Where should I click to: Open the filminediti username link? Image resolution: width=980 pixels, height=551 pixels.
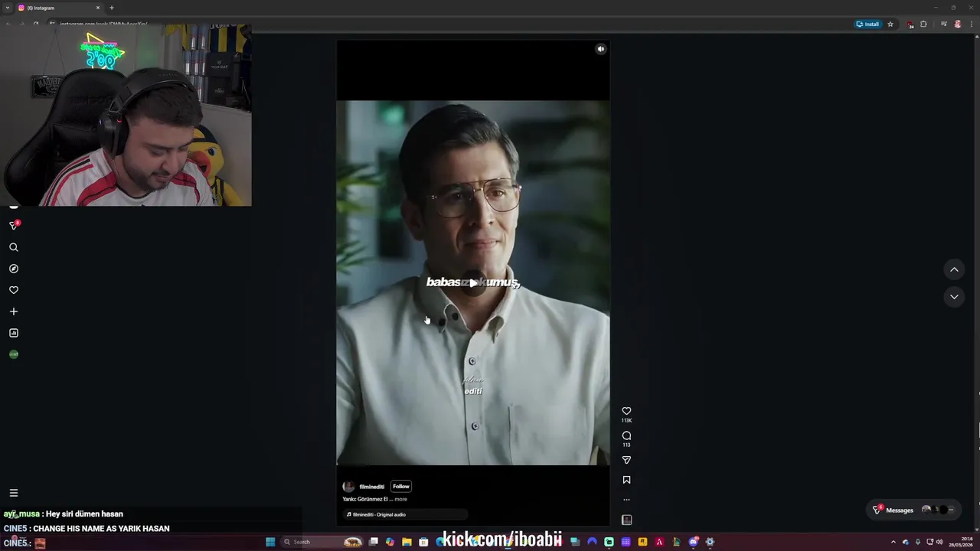tap(372, 487)
